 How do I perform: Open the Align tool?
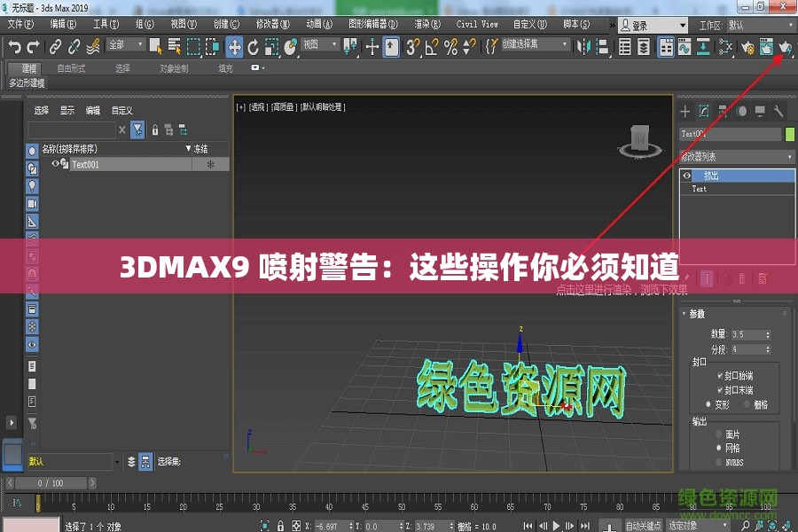(603, 47)
